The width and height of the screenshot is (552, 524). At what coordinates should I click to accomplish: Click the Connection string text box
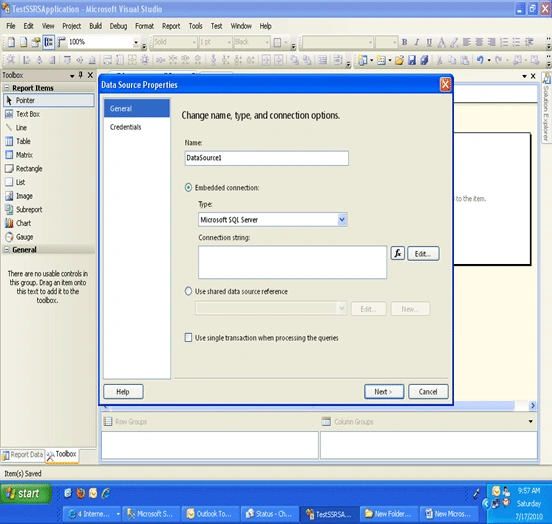click(x=293, y=262)
